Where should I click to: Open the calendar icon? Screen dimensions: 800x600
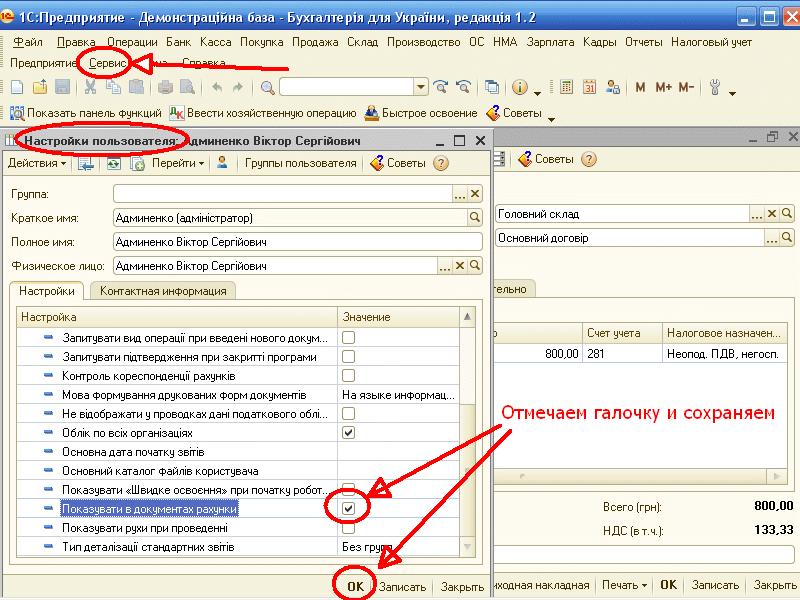pos(589,87)
